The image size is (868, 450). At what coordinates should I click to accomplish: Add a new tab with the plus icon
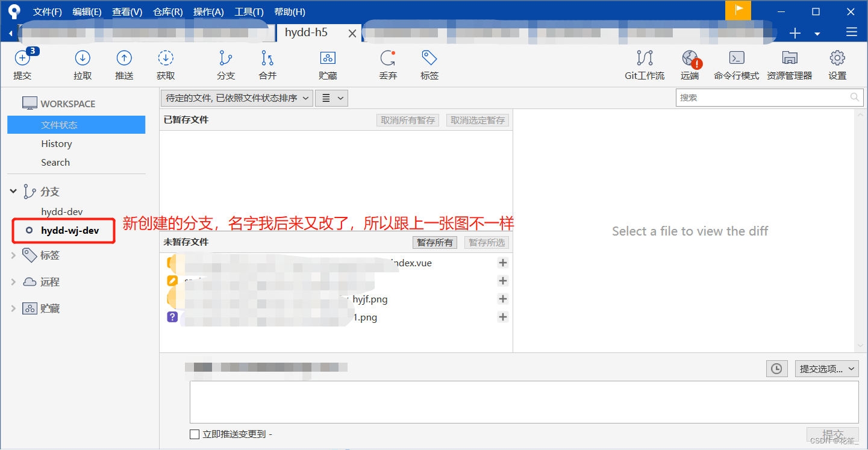(x=795, y=33)
